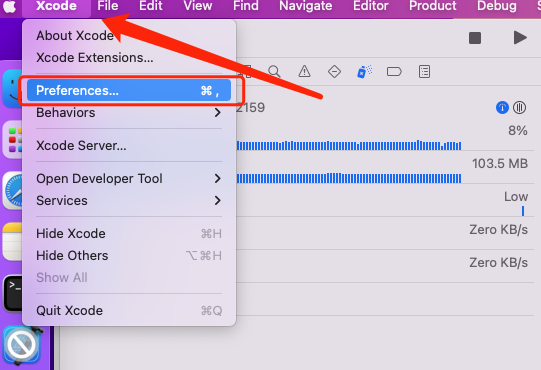This screenshot has width=541, height=370.
Task: Choose Hide Others
Action: (x=129, y=256)
